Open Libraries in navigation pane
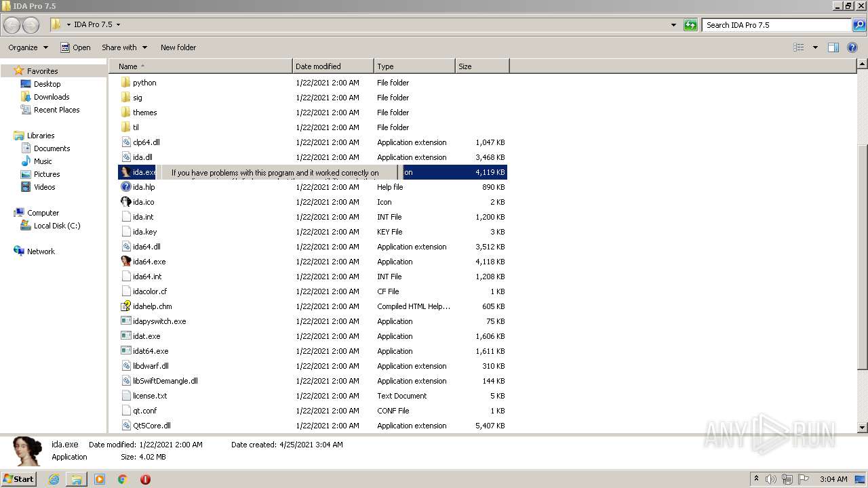868x488 pixels. 41,136
